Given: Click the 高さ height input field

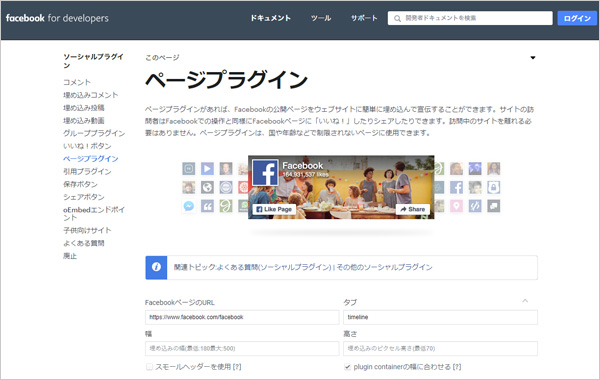Looking at the screenshot, I should click(x=440, y=349).
